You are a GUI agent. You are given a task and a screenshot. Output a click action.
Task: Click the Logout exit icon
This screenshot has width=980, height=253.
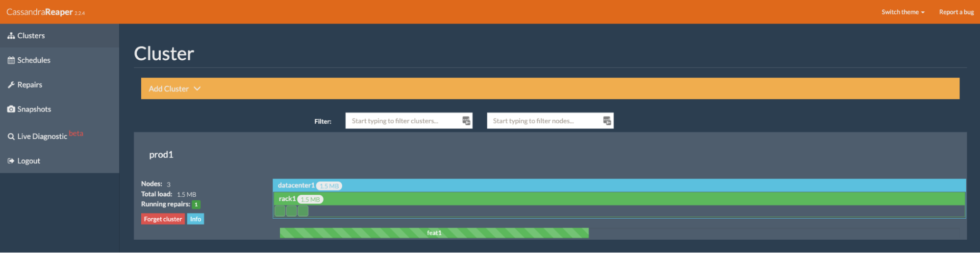pyautogui.click(x=11, y=161)
